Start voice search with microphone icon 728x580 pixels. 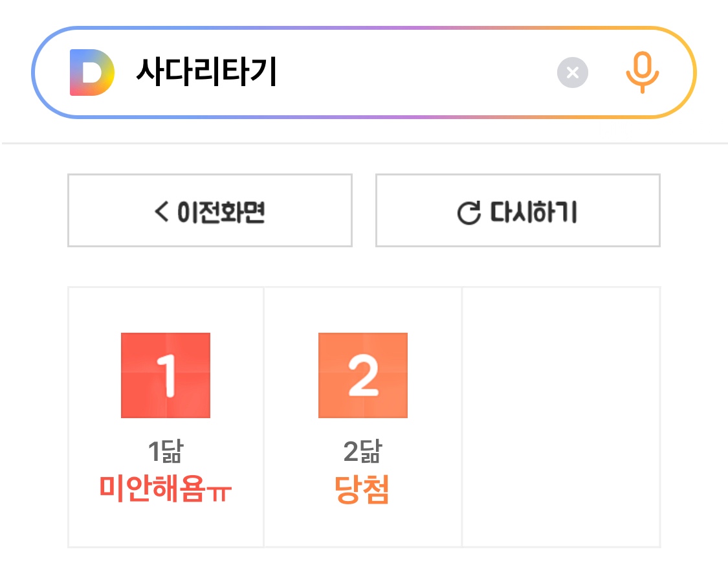click(x=642, y=72)
